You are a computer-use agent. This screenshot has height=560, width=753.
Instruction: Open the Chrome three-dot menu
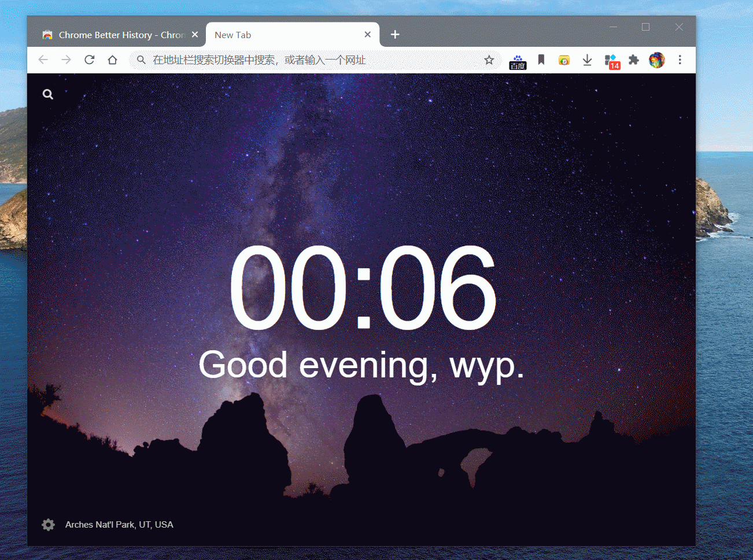pyautogui.click(x=680, y=60)
